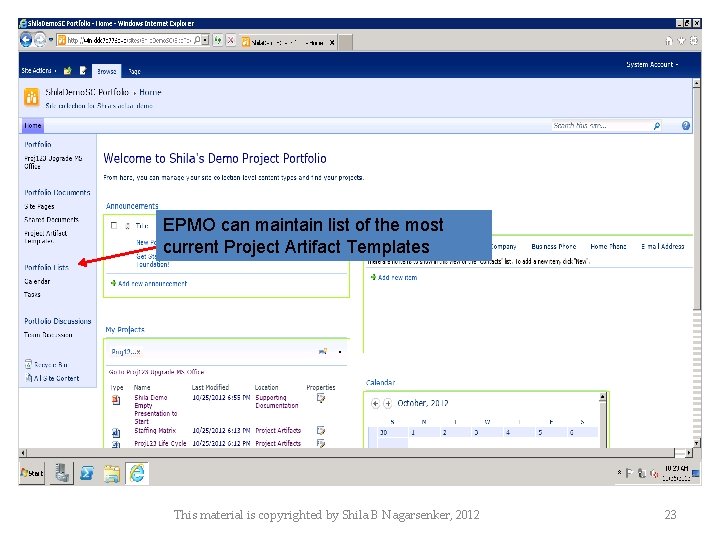Click Go to Proj123 Upgrade MS Office link

[x=157, y=372]
